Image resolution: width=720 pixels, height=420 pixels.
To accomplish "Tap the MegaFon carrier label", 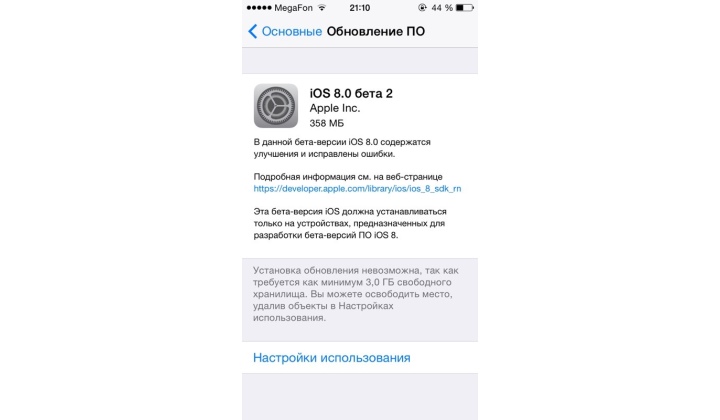I will coord(293,8).
